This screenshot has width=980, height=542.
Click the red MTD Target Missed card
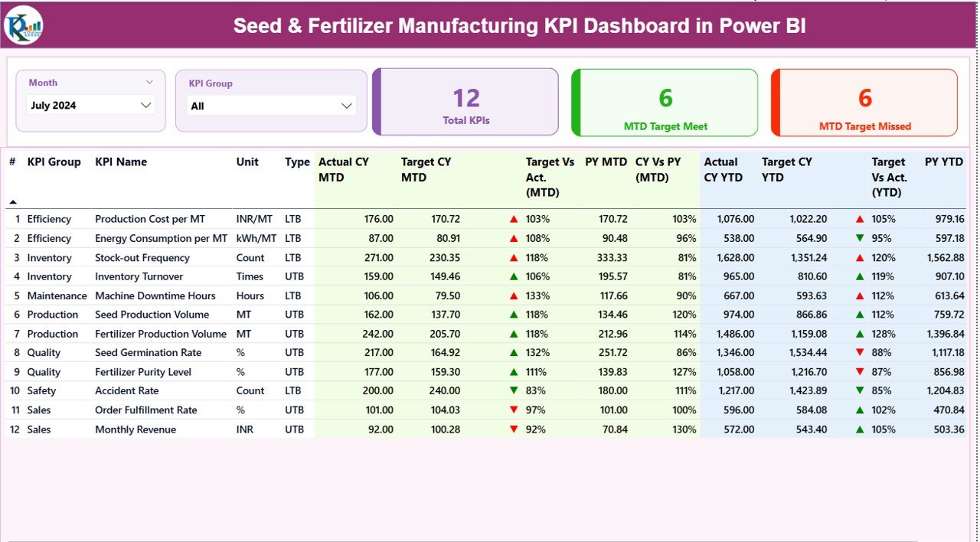pos(864,102)
